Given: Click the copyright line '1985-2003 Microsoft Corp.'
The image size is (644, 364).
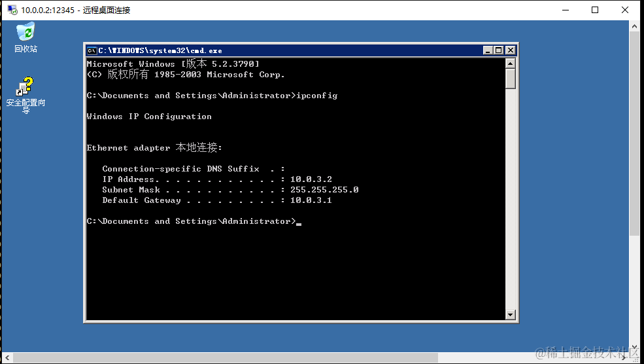Looking at the screenshot, I should point(186,74).
